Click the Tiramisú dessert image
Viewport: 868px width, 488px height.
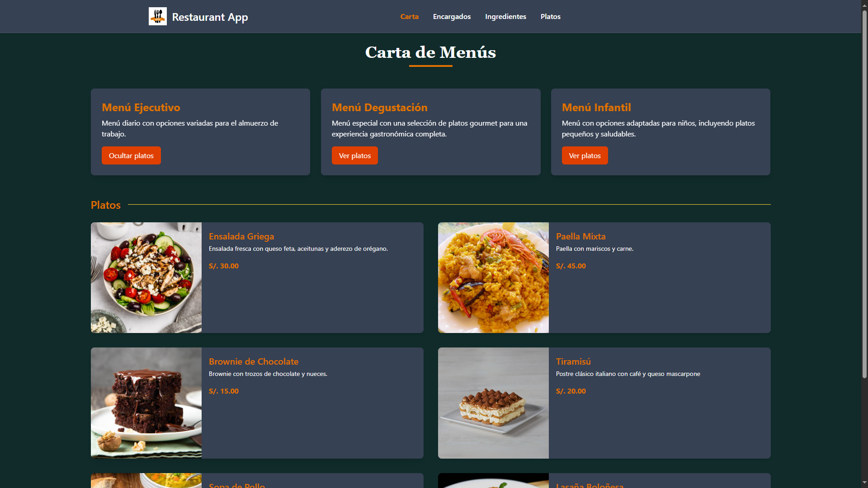(x=493, y=403)
